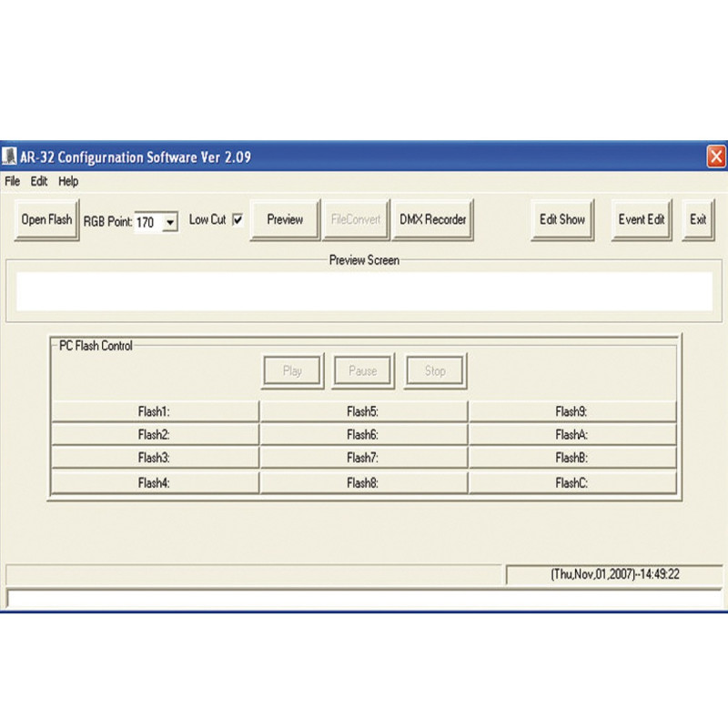Select the Flash6 slot button
The height and width of the screenshot is (728, 728).
point(362,435)
